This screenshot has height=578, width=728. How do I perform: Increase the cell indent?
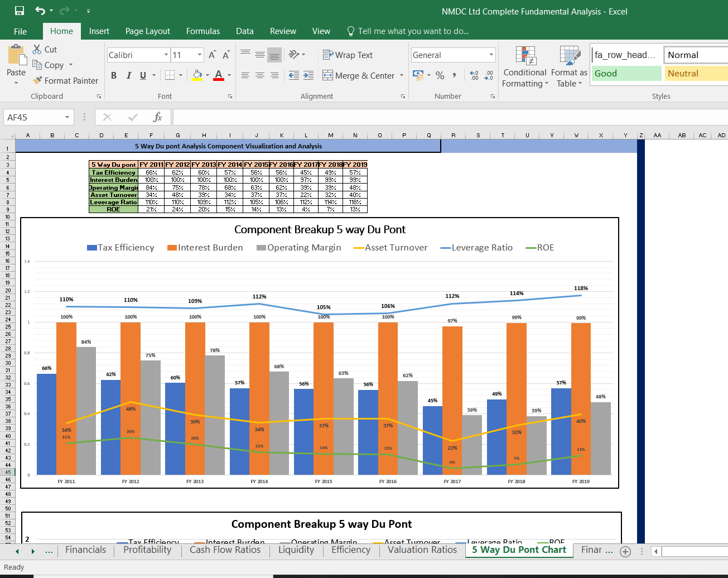(308, 75)
